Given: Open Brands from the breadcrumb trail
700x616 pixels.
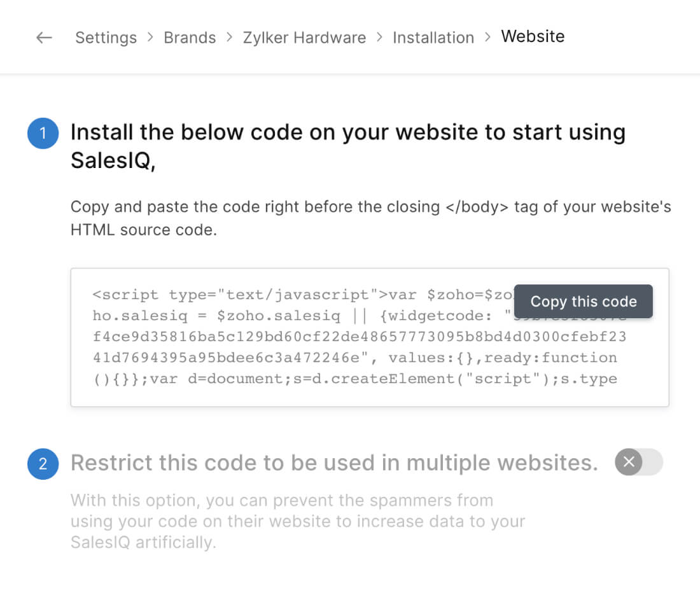Looking at the screenshot, I should tap(190, 38).
